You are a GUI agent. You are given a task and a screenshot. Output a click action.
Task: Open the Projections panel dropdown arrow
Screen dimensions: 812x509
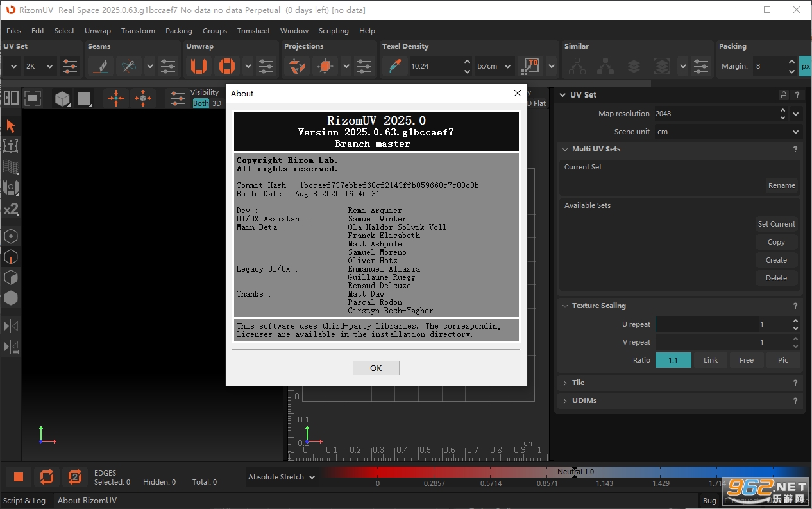pyautogui.click(x=346, y=66)
